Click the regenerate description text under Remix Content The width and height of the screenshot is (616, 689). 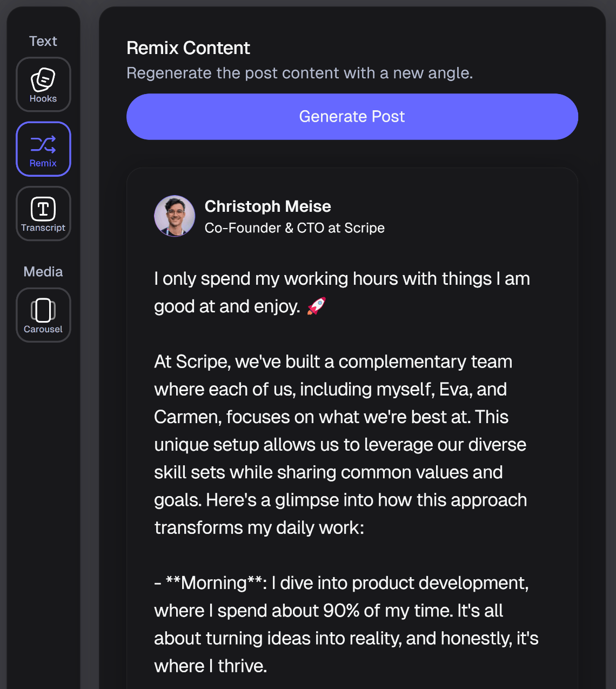[x=299, y=72]
